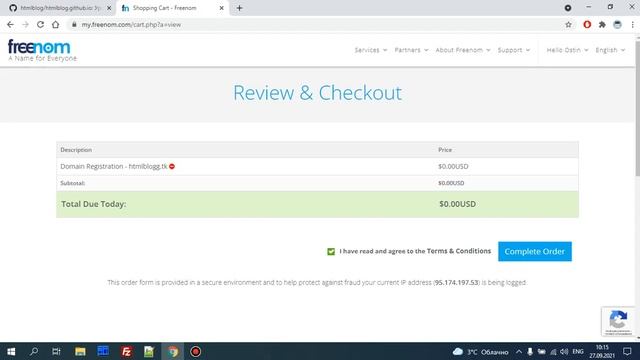Viewport: 640px width, 360px height.
Task: Open the red record app in taskbar
Action: tap(196, 351)
